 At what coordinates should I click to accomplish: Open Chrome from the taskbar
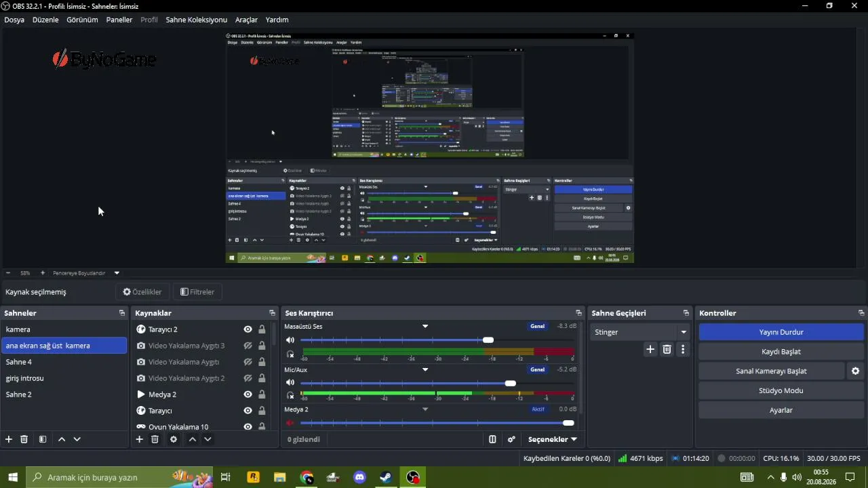point(307,477)
